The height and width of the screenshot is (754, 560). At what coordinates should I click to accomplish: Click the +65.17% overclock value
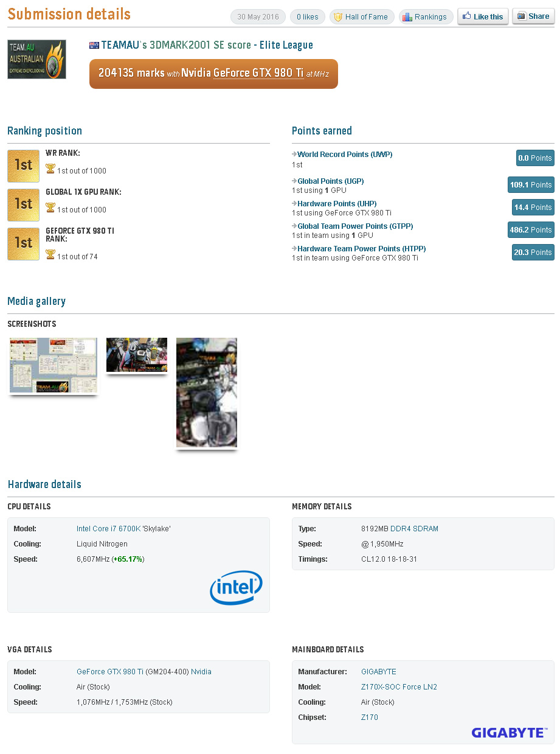(x=128, y=559)
